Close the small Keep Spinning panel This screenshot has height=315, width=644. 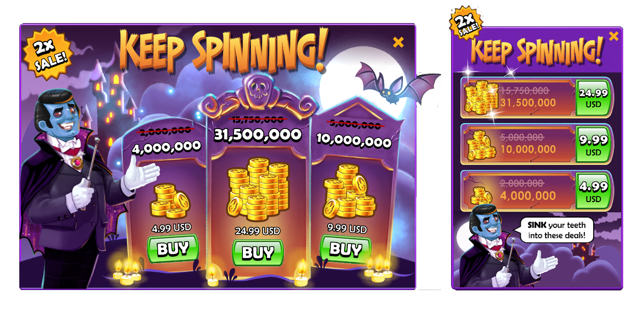tap(613, 36)
